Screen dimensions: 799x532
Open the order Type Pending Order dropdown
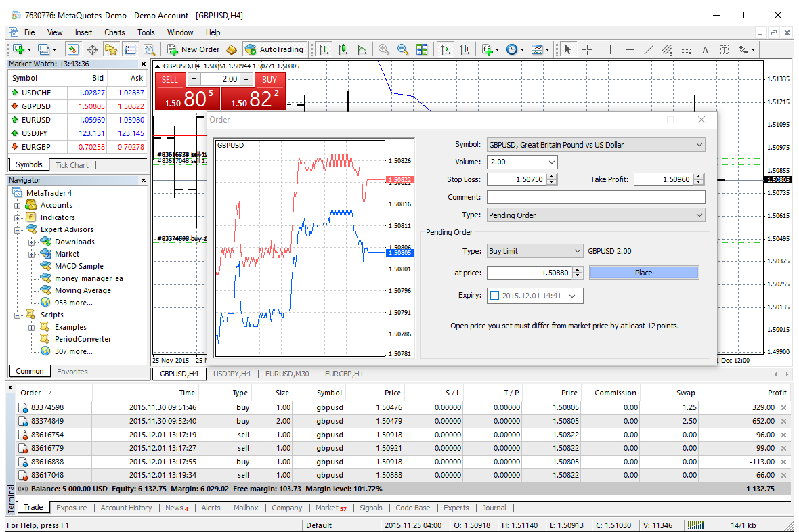(699, 215)
